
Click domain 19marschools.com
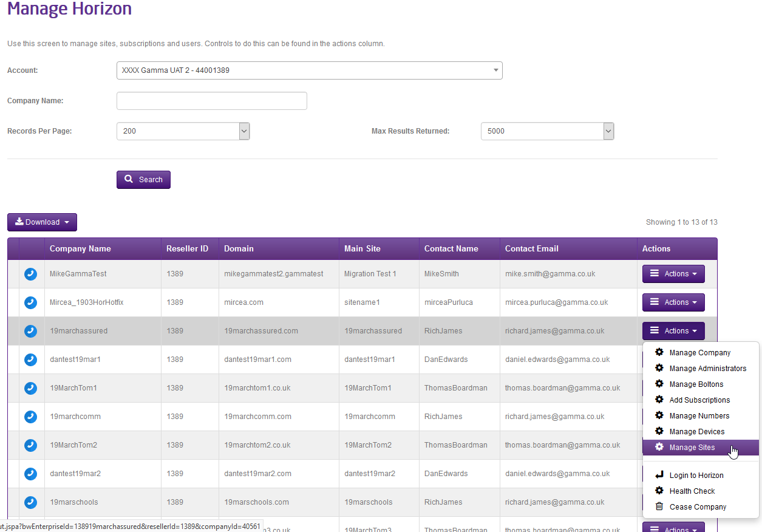coord(257,502)
